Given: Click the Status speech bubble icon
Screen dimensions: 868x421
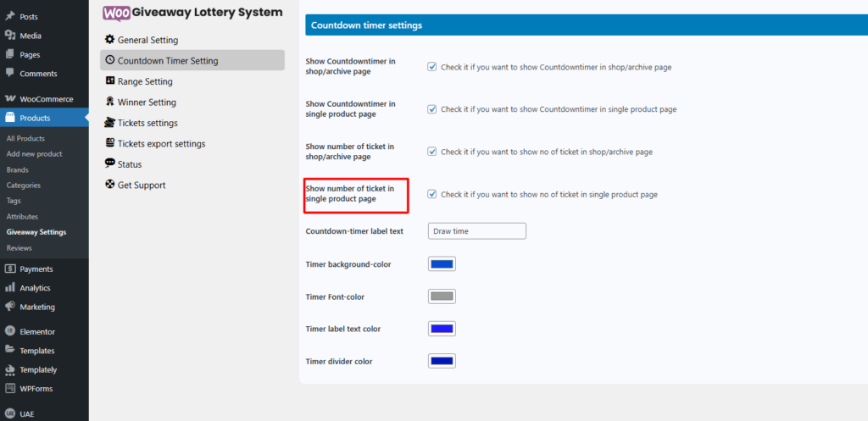Looking at the screenshot, I should [x=109, y=163].
